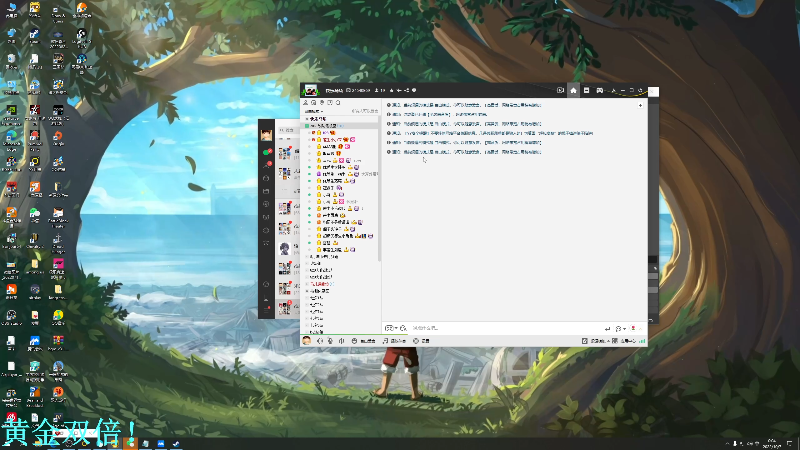Click the channel list vertical scrollbar
Viewport: 800px width, 450px height.
[380, 190]
